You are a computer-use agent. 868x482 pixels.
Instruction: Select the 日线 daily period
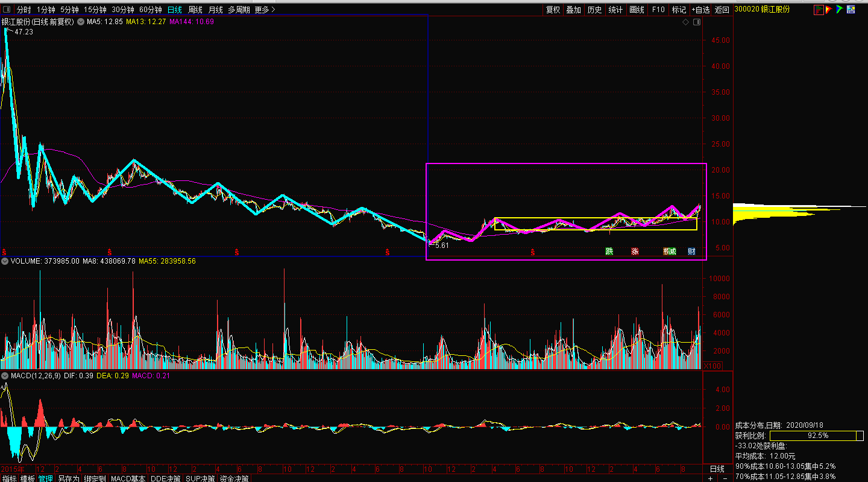[175, 10]
